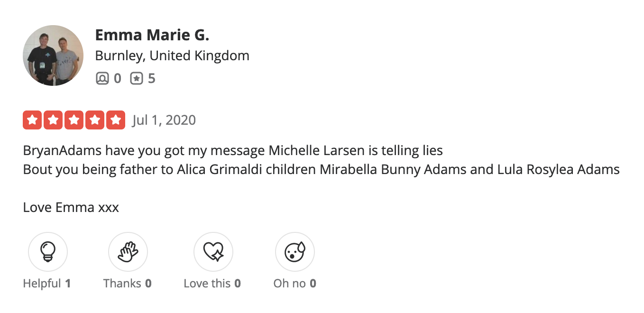The image size is (644, 313).
Task: Click the review date Jul 1, 2020
Action: (x=164, y=120)
